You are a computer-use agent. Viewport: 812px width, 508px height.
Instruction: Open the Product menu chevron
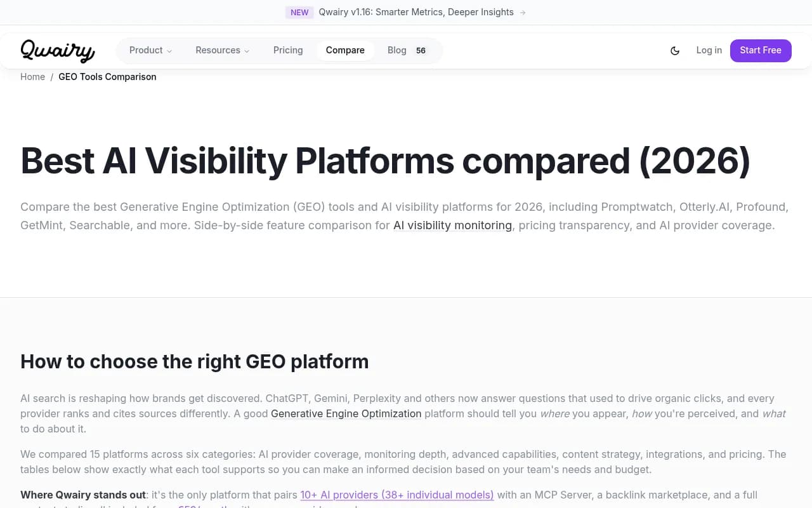(169, 51)
